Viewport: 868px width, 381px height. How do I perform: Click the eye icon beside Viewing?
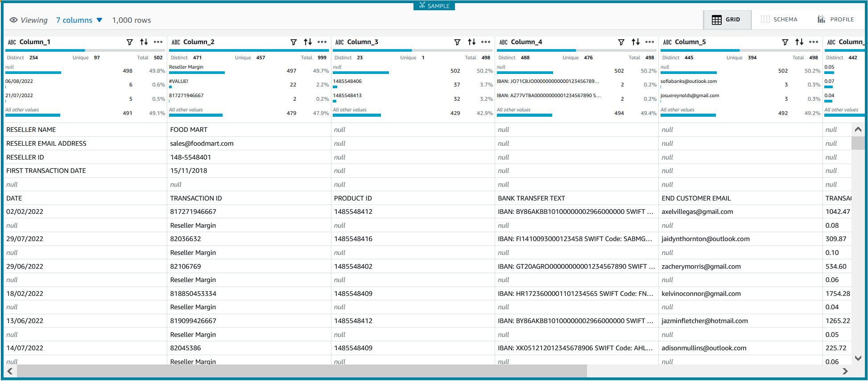[14, 20]
